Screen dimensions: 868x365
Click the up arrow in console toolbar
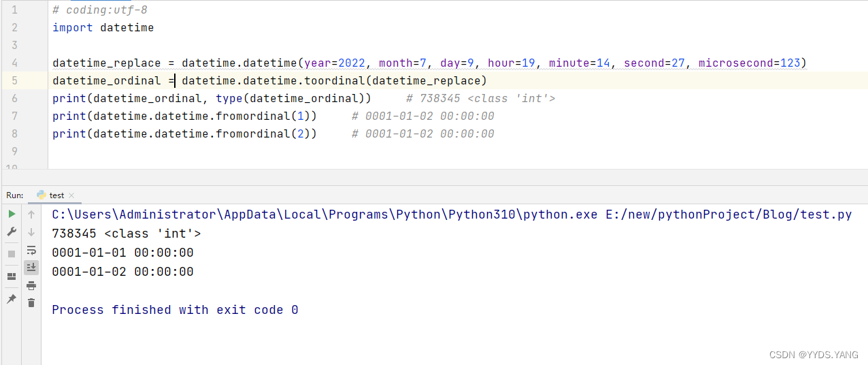31,214
